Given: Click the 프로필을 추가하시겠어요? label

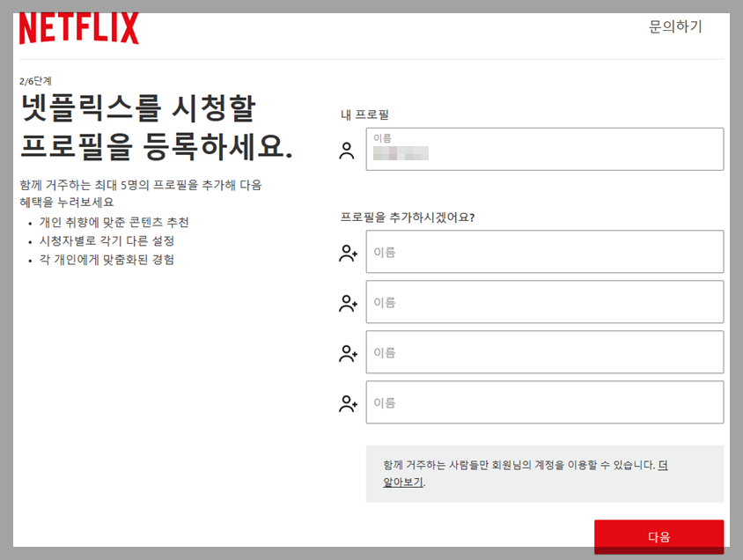Looking at the screenshot, I should pyautogui.click(x=408, y=217).
